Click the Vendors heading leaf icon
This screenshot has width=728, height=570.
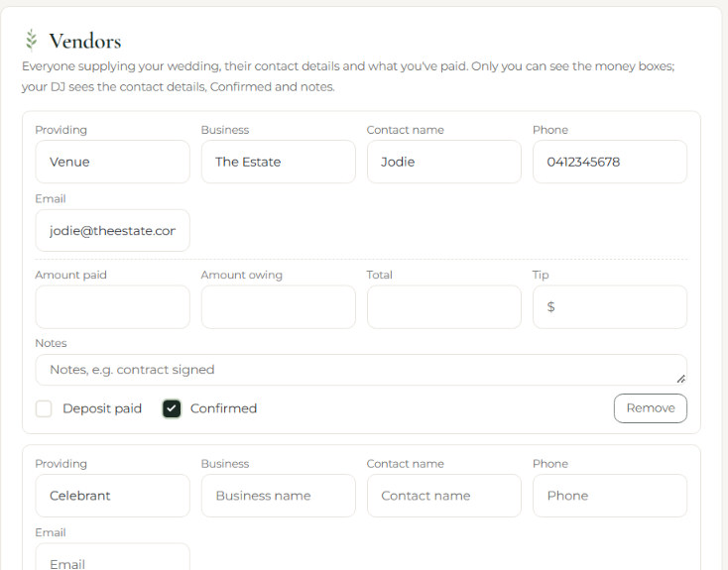31,40
